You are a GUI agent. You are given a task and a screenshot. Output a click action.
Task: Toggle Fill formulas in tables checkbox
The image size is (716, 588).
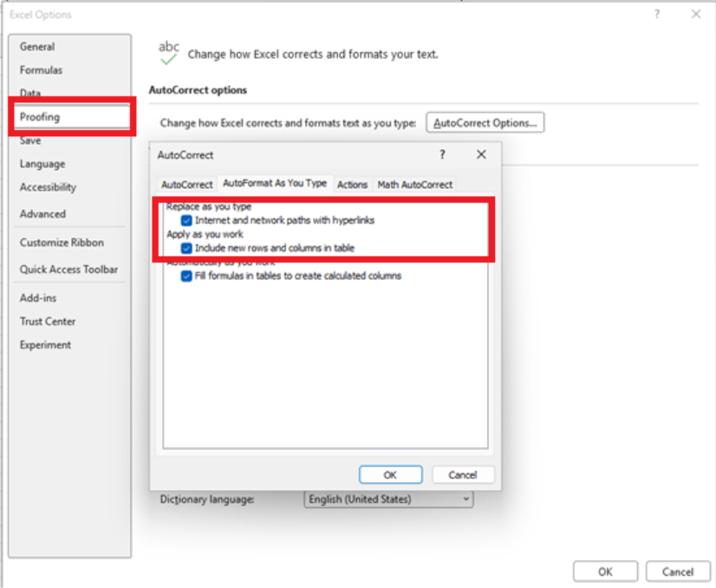pos(186,276)
